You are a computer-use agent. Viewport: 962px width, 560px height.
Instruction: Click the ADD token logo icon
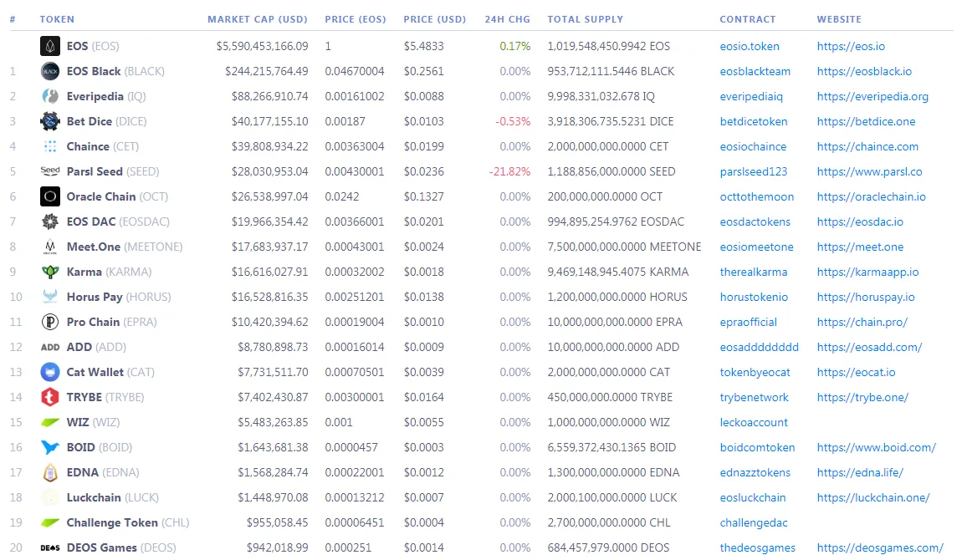(x=49, y=347)
